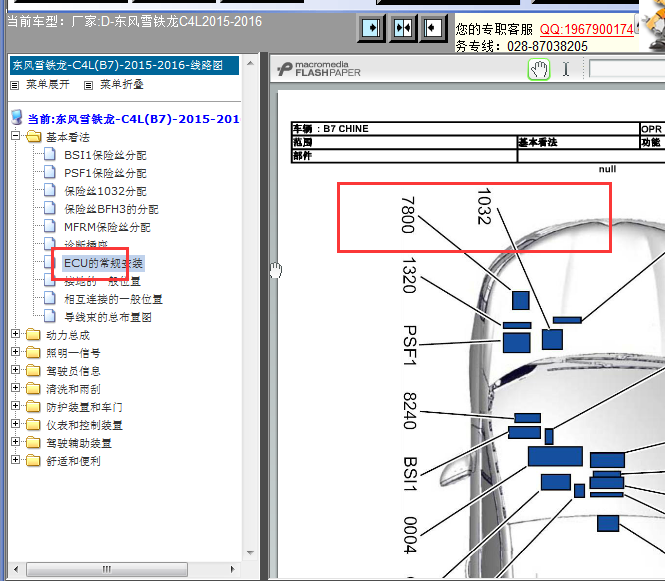
Task: Open 保险丝BFH3的分配 document
Action: 111,209
